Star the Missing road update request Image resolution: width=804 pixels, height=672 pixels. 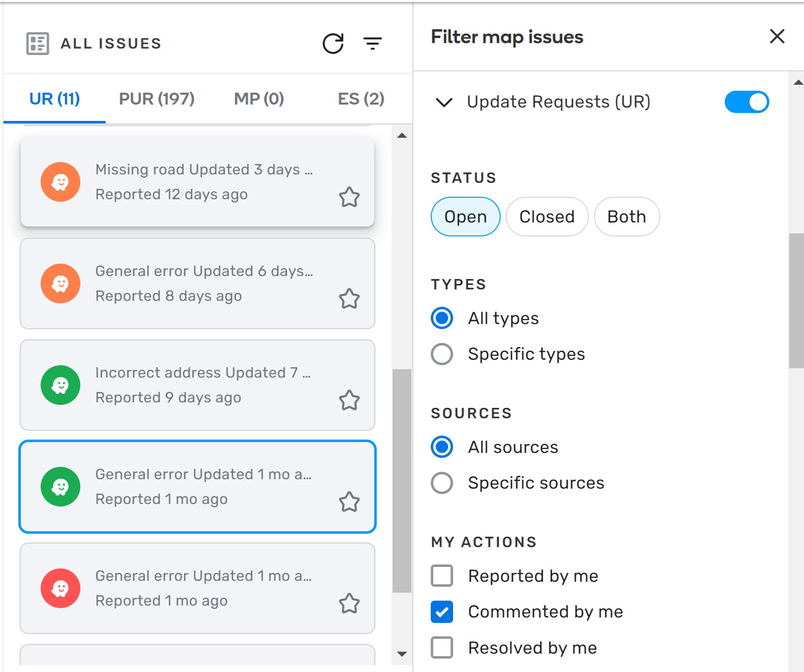pyautogui.click(x=349, y=197)
